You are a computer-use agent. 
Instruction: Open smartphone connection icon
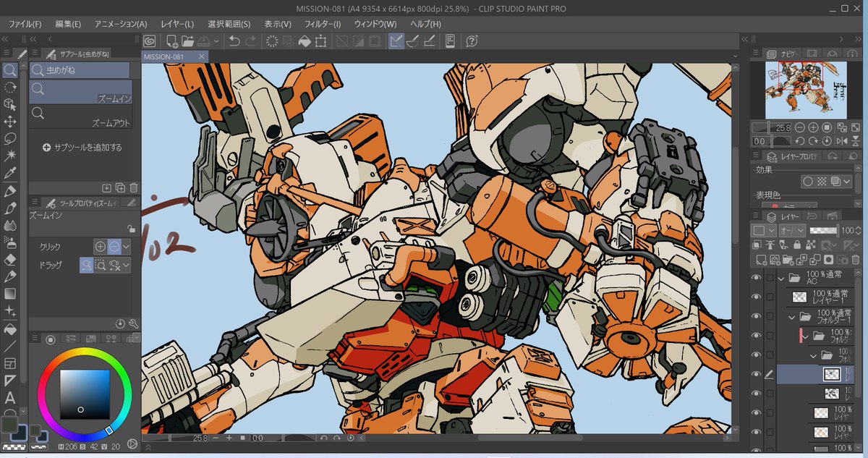[x=450, y=41]
